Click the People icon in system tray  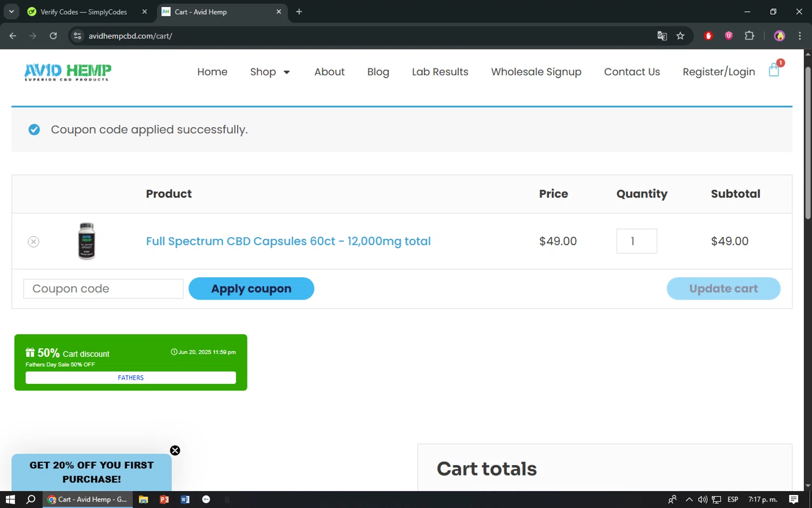pyautogui.click(x=672, y=499)
